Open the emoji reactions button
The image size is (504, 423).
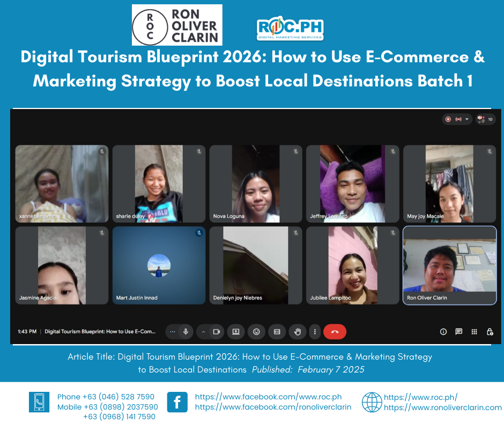256,332
